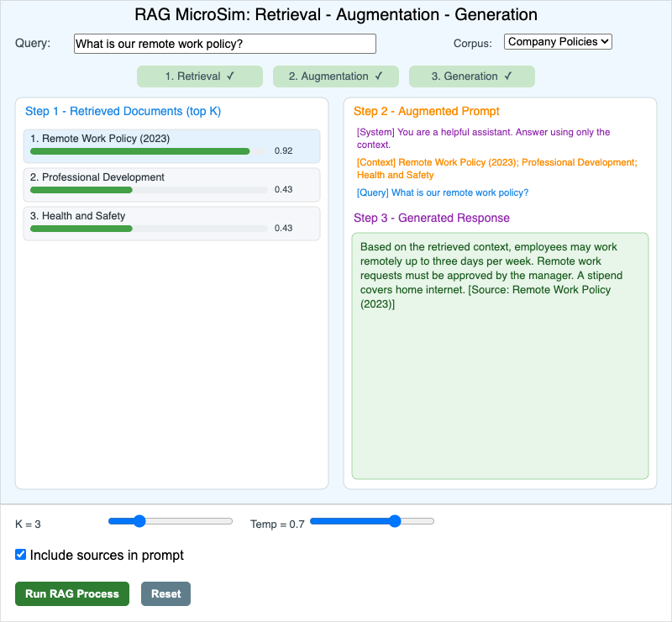Click the Reset button
Screen dimensions: 672x622
tap(165, 593)
